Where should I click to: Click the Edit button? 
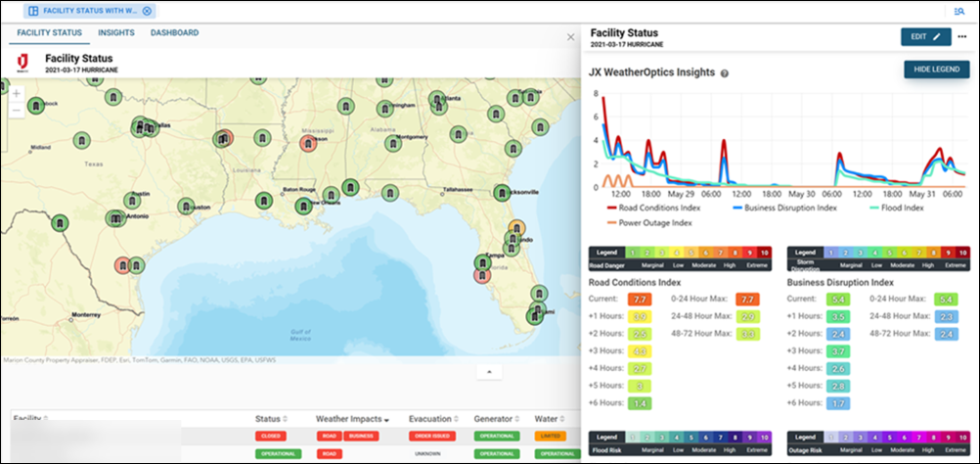925,37
